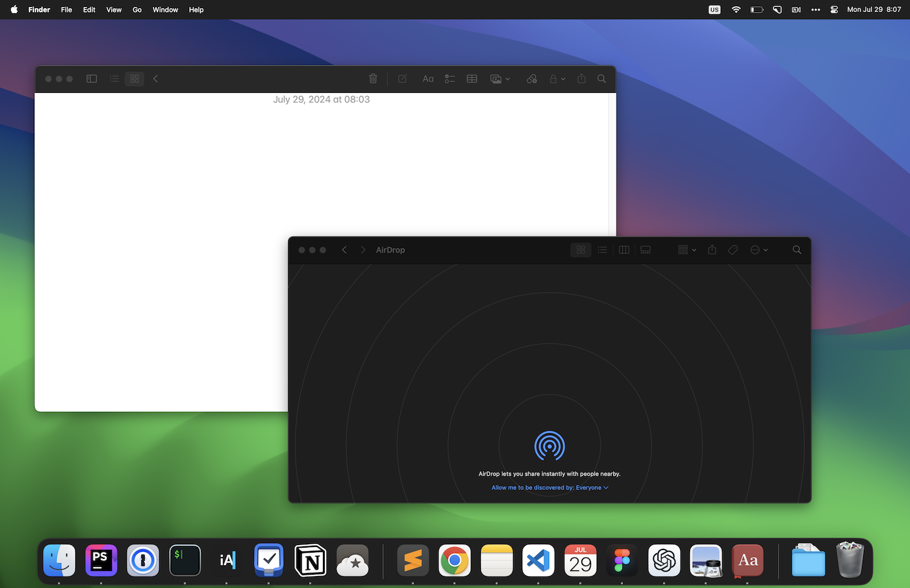
Task: Open the Go menu
Action: coord(137,9)
